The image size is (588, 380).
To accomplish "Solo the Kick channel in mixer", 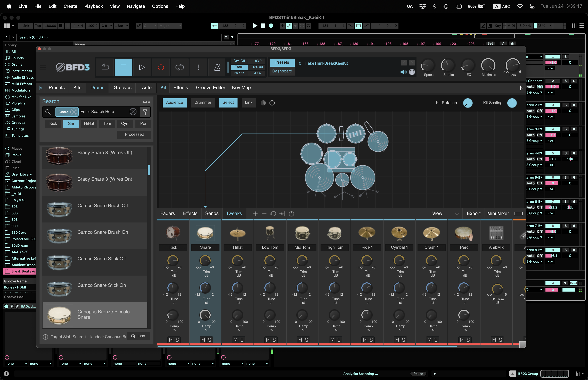I will [x=177, y=340].
